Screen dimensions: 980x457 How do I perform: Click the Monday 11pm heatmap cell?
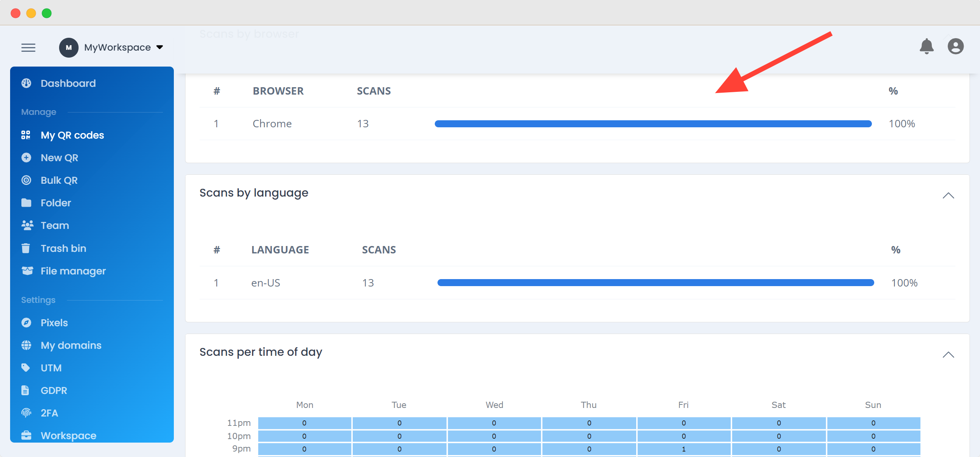coord(304,423)
